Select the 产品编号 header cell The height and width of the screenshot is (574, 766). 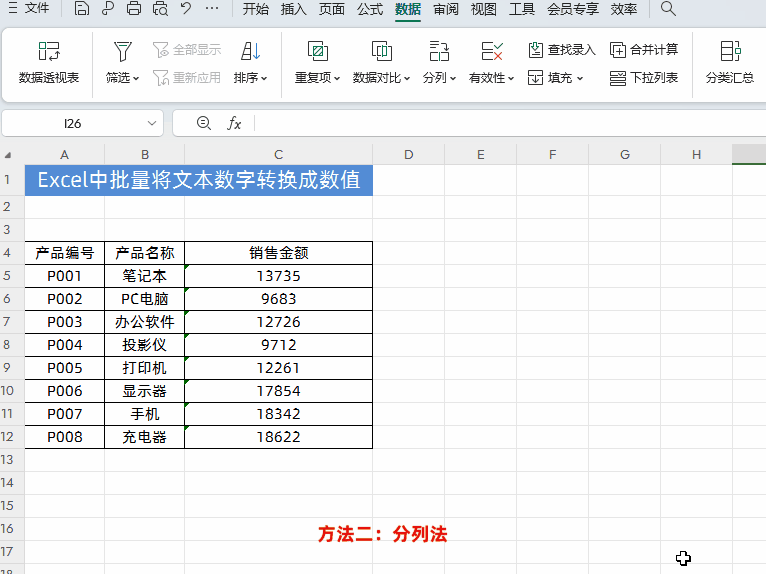pyautogui.click(x=64, y=253)
